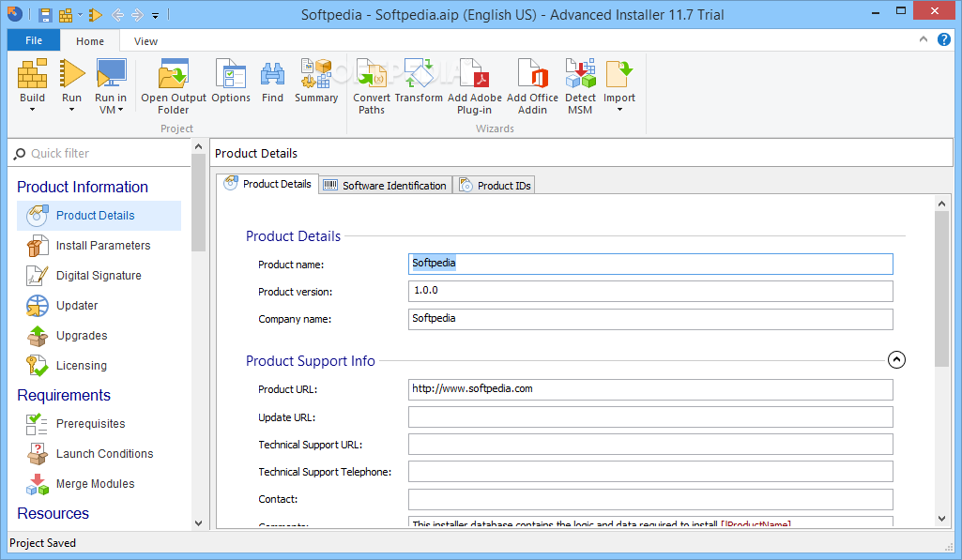Open project Options
This screenshot has width=962, height=560.
tap(231, 81)
